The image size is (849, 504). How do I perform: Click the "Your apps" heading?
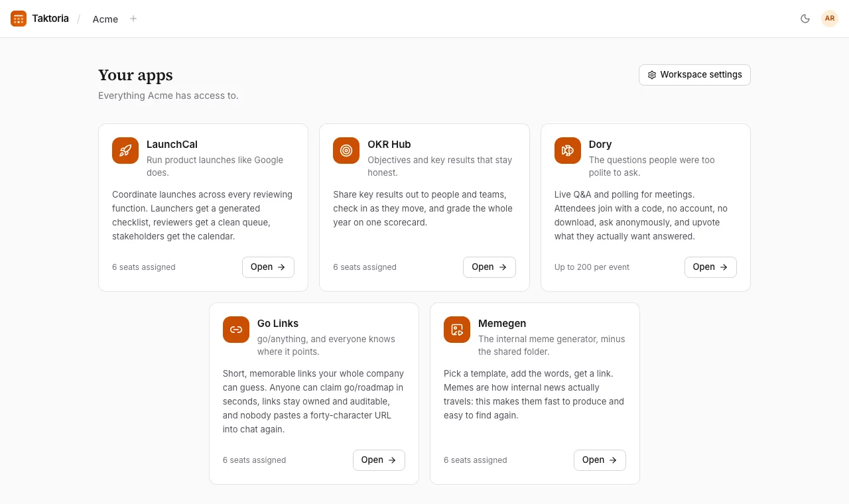click(x=135, y=76)
